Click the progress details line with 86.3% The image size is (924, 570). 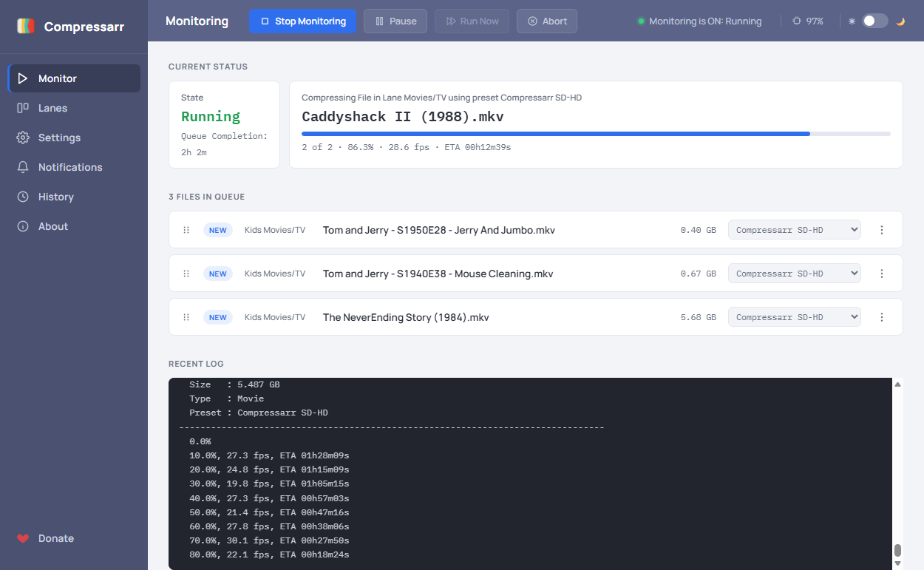[x=406, y=147]
